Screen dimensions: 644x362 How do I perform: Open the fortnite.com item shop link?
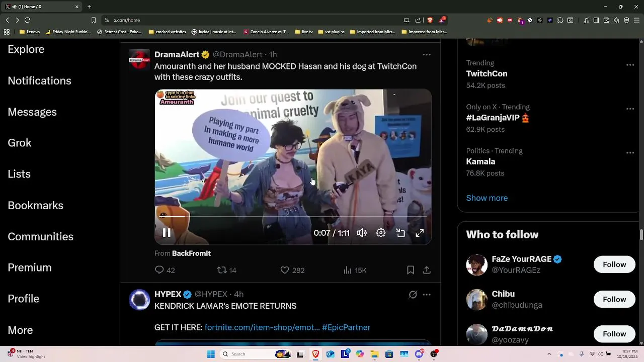tap(262, 327)
